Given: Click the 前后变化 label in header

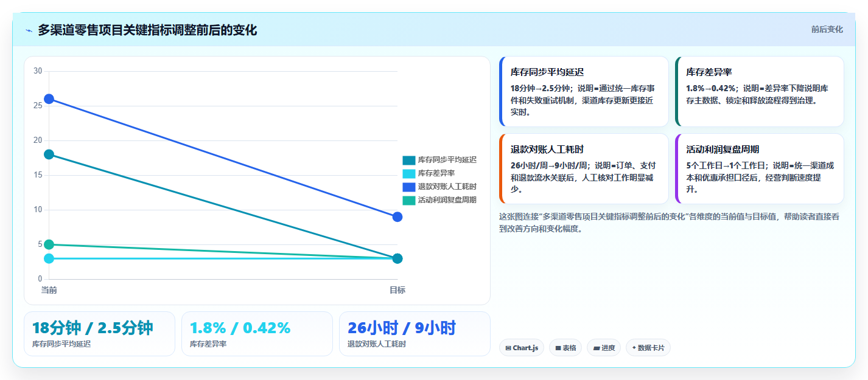Looking at the screenshot, I should 827,29.
